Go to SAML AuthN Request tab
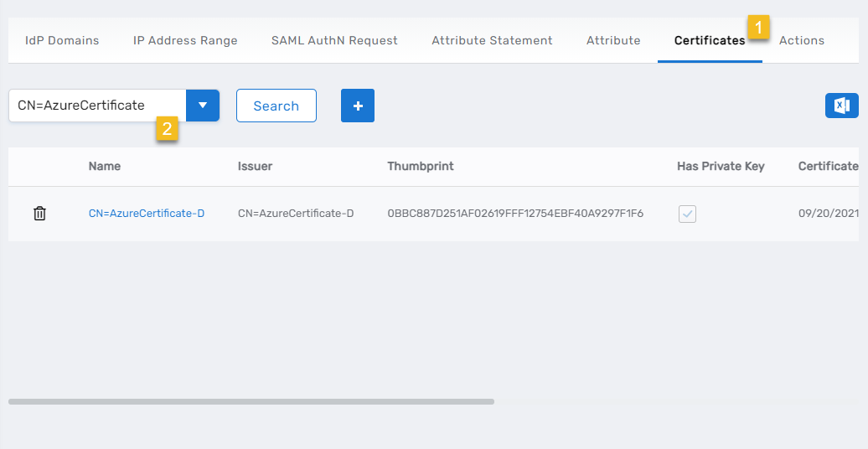This screenshot has height=449, width=868. click(x=334, y=40)
